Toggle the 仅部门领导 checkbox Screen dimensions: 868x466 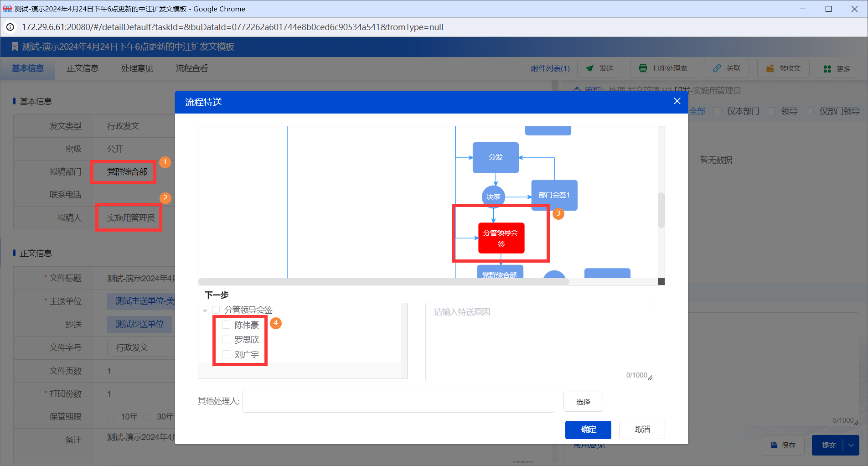[x=810, y=111]
